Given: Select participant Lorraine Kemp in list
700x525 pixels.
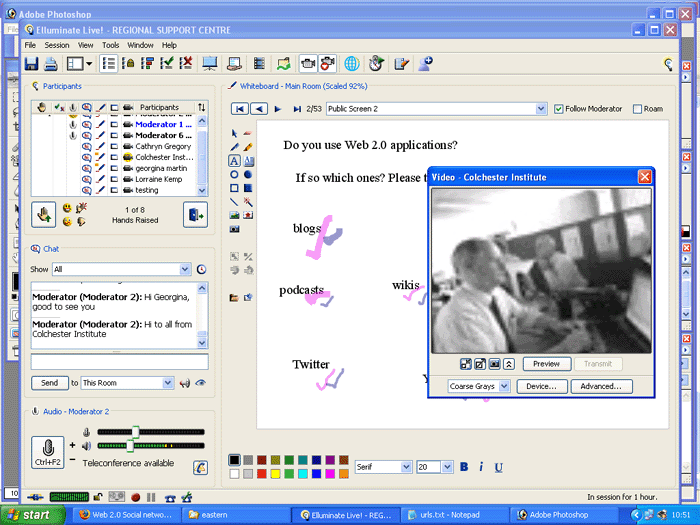Looking at the screenshot, I should click(x=158, y=179).
